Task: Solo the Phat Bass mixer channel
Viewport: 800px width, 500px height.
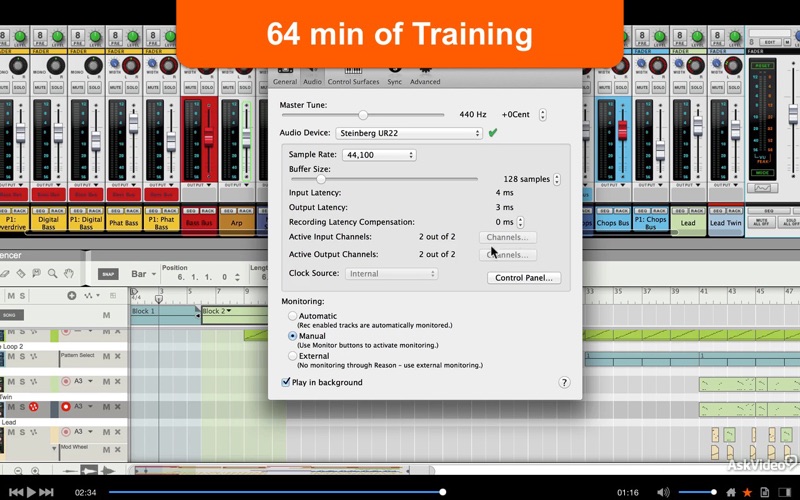Action: click(132, 88)
